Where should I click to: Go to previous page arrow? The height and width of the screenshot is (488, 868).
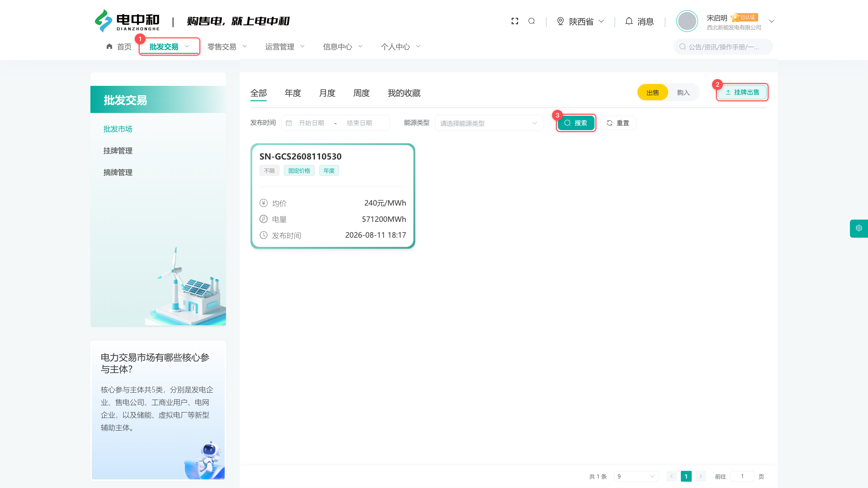(x=672, y=476)
